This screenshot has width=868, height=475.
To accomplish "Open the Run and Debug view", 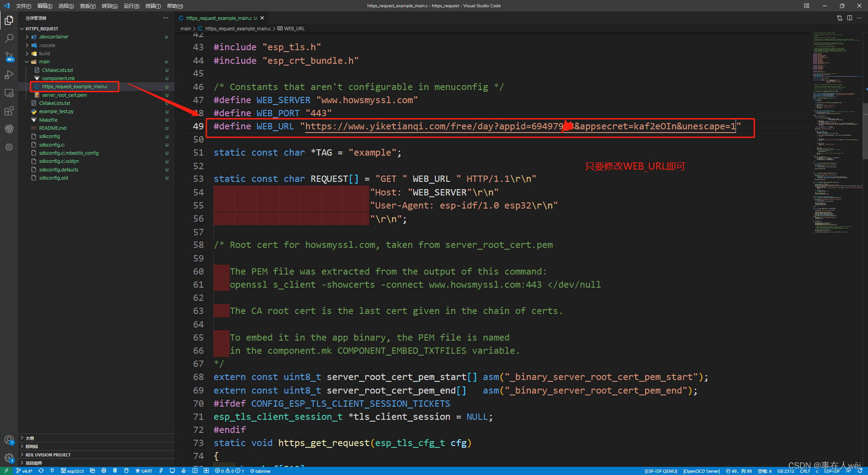I will click(9, 75).
